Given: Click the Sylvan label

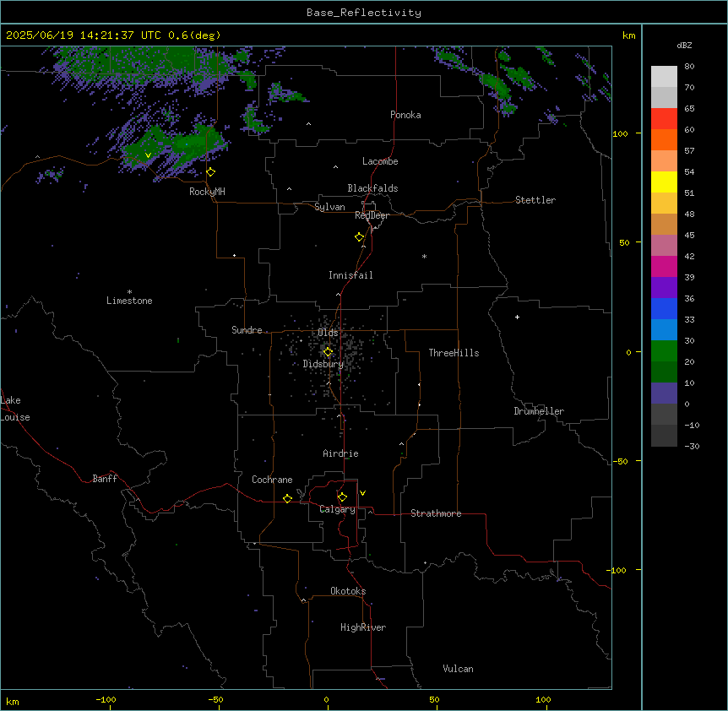Looking at the screenshot, I should 329,207.
